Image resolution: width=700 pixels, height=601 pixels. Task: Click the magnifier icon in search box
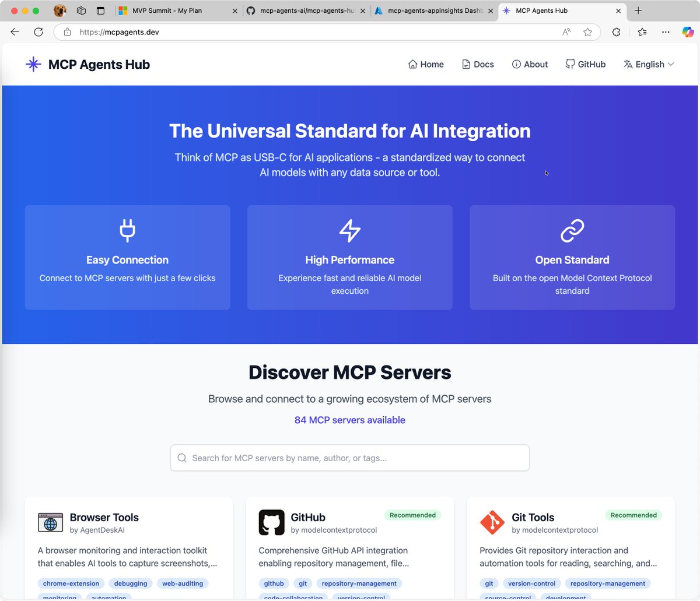point(182,458)
